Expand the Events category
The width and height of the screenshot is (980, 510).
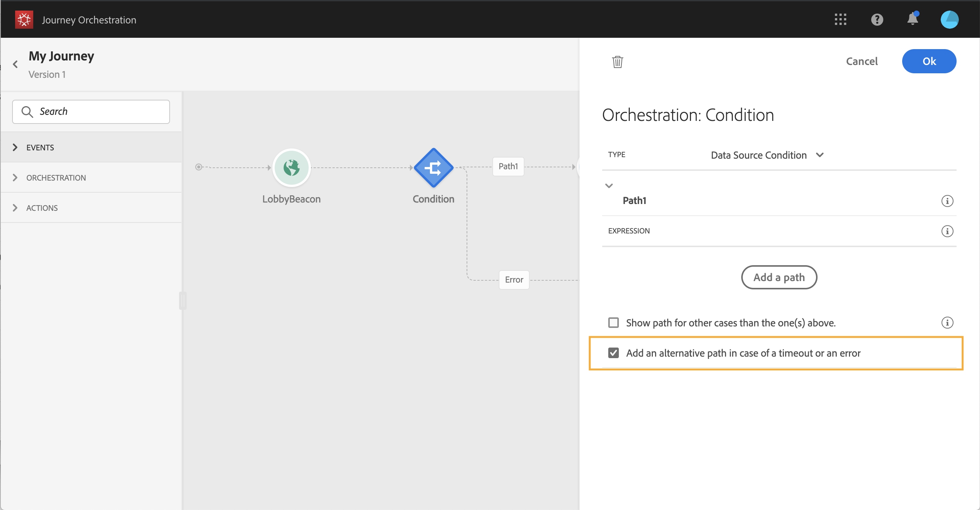click(15, 148)
